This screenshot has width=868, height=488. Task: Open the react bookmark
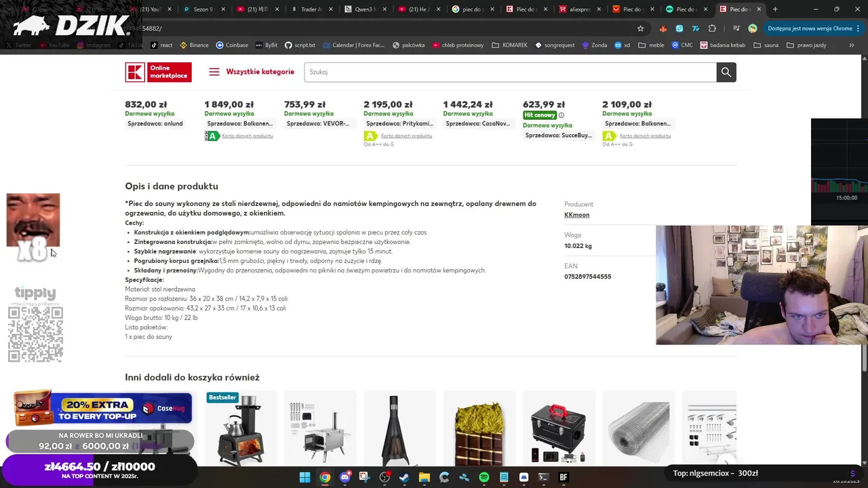[x=161, y=45]
